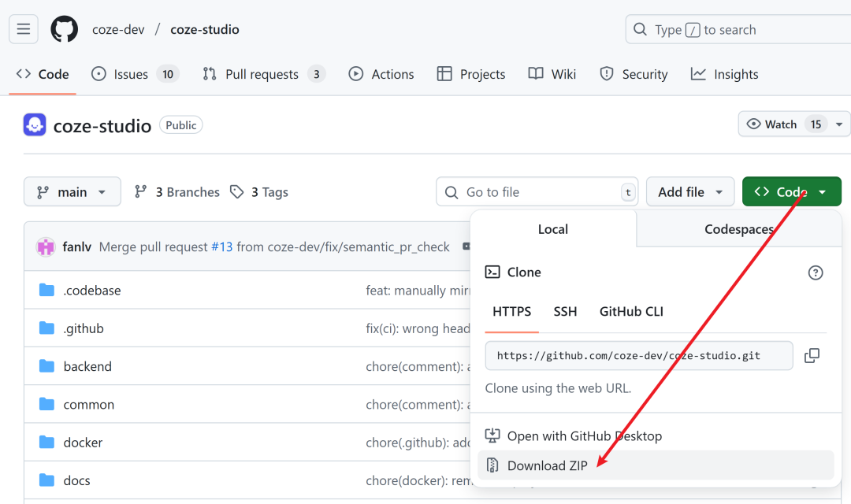
Task: Open the common folder
Action: tap(88, 404)
